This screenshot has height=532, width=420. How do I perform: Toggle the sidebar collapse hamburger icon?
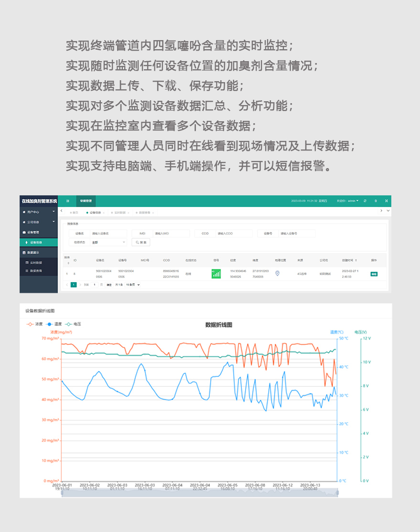pos(67,201)
